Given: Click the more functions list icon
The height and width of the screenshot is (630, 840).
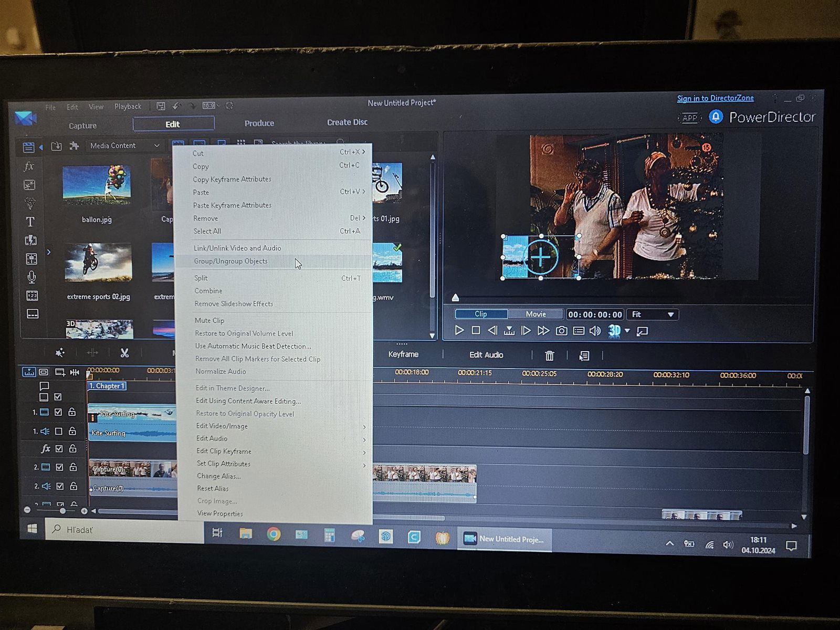Looking at the screenshot, I should (x=584, y=356).
